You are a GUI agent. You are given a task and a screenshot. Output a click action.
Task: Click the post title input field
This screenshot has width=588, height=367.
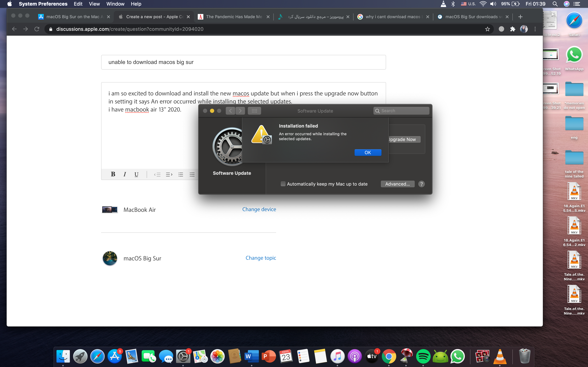pyautogui.click(x=243, y=62)
